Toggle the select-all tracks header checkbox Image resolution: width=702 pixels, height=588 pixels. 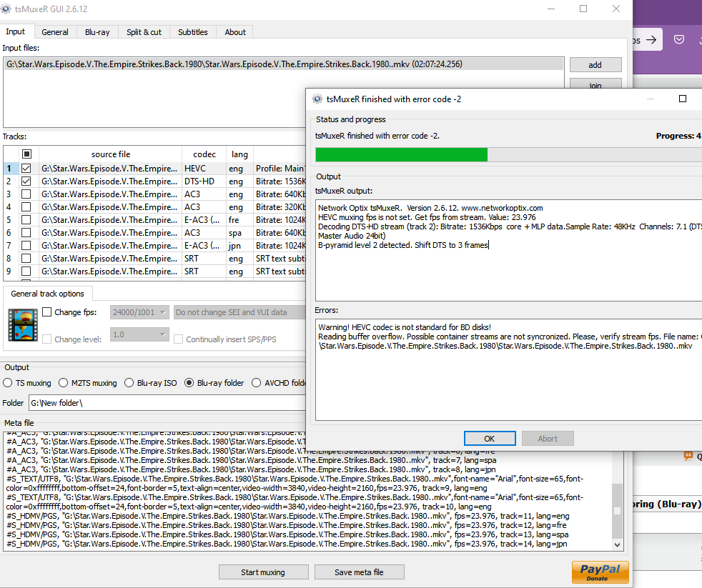(x=26, y=154)
